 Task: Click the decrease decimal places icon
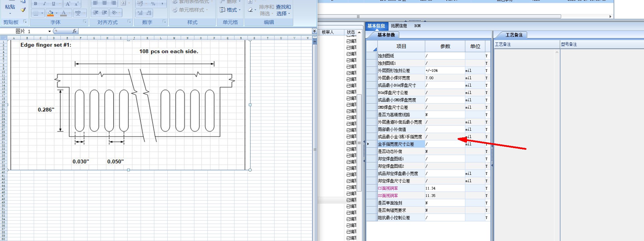tap(149, 13)
